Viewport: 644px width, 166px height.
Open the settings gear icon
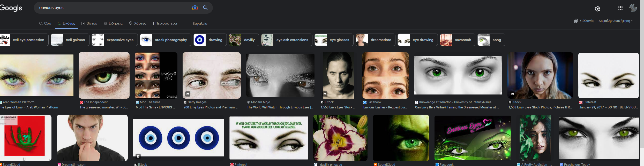coord(597,9)
